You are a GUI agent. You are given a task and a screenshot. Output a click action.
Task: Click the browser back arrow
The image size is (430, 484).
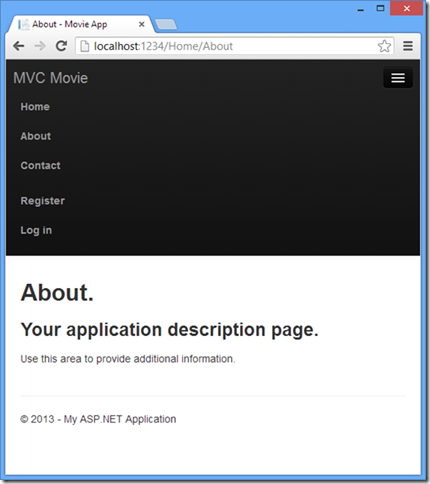tap(19, 46)
